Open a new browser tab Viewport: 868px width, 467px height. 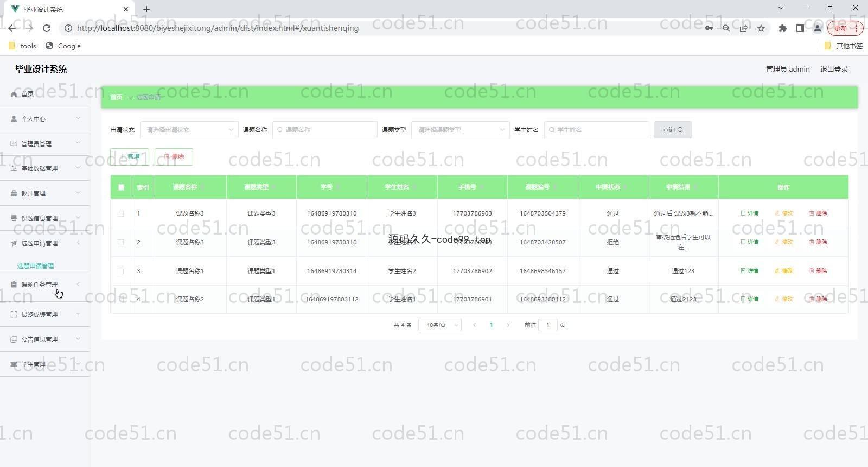[x=146, y=9]
